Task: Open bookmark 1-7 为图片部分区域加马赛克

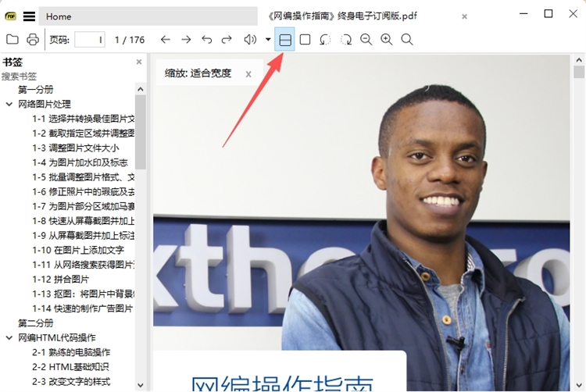Action: pyautogui.click(x=84, y=206)
